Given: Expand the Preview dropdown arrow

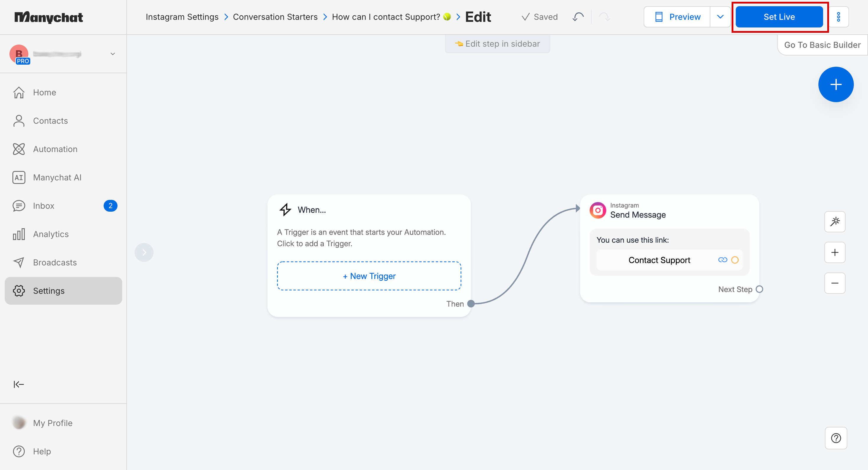Looking at the screenshot, I should coord(720,17).
